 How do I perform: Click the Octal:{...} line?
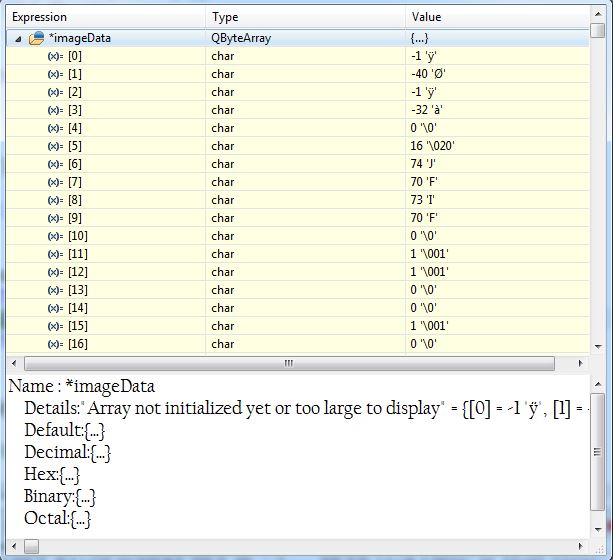tap(57, 518)
